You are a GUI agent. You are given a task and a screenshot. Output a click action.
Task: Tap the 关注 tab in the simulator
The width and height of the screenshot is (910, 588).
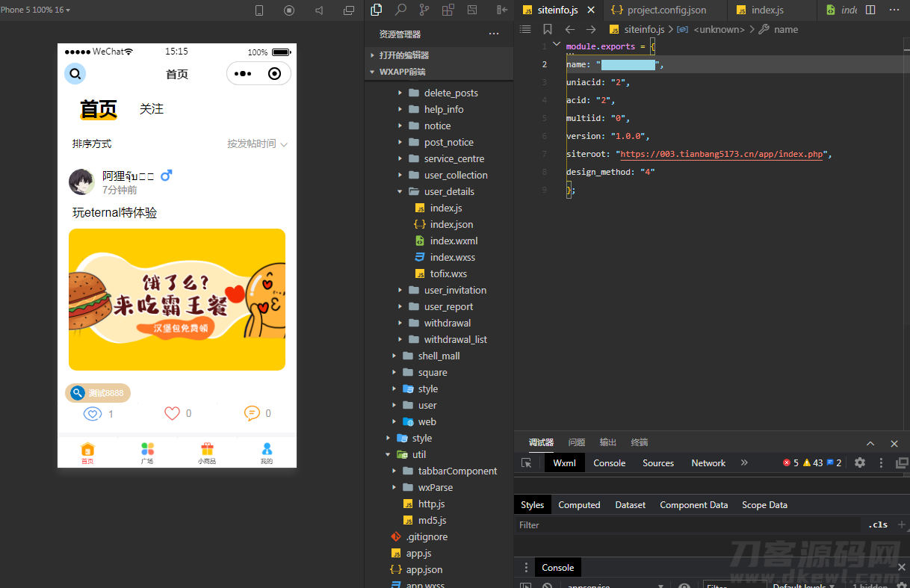coord(151,109)
